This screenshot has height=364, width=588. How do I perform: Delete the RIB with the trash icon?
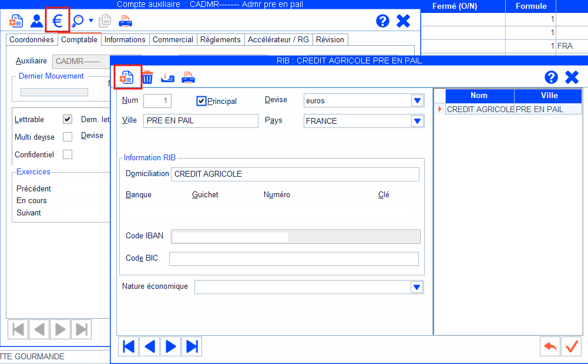pos(147,77)
